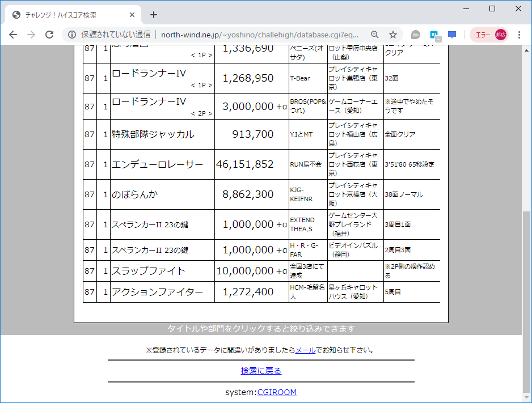Click the エラー sync error badge
The width and height of the screenshot is (532, 403).
[482, 34]
